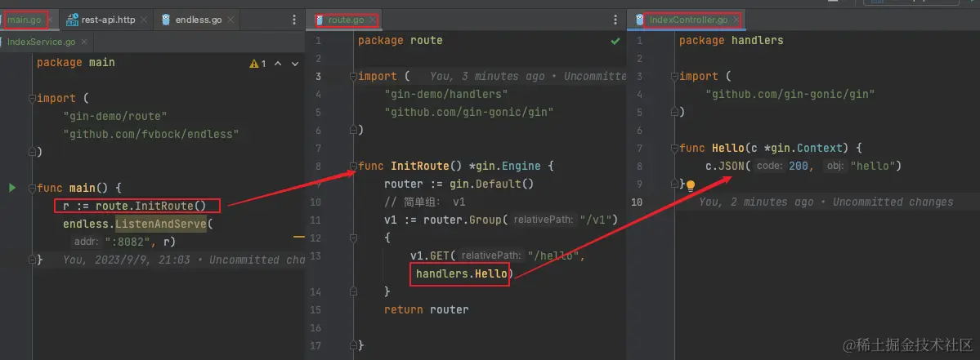980x360 pixels.
Task: Click the yellow warning stripe on main.go scrollbar
Action: tap(299, 237)
